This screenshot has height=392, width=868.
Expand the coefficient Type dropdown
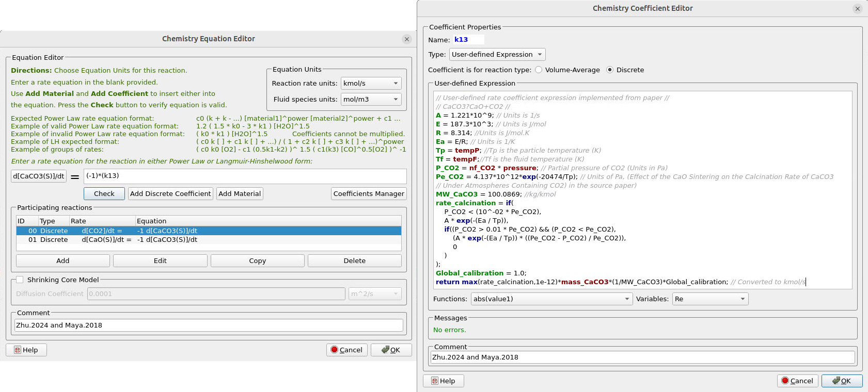click(497, 54)
